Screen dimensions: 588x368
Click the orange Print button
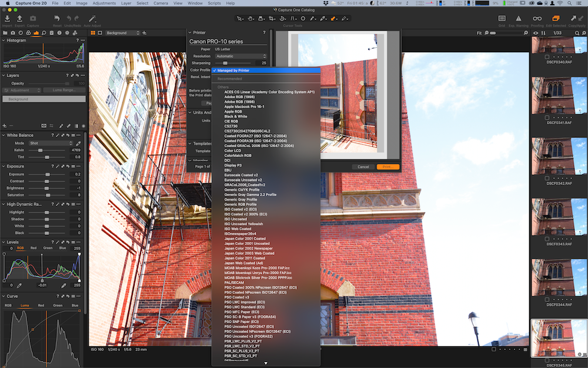[387, 167]
